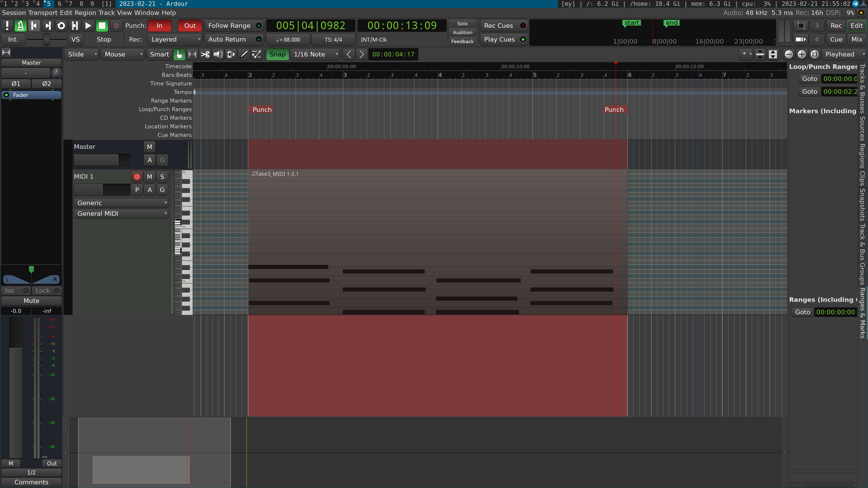868x488 pixels.
Task: Open the Region menu
Action: (x=85, y=13)
